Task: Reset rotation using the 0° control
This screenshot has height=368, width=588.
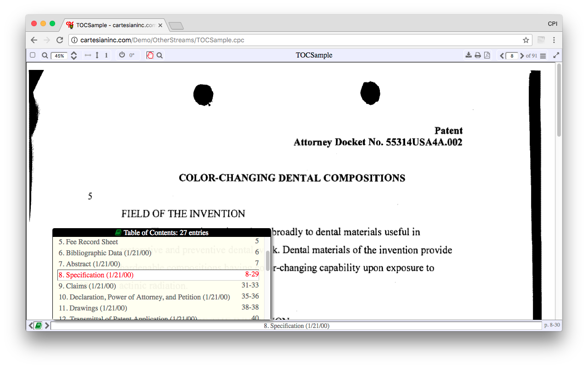Action: [x=132, y=55]
